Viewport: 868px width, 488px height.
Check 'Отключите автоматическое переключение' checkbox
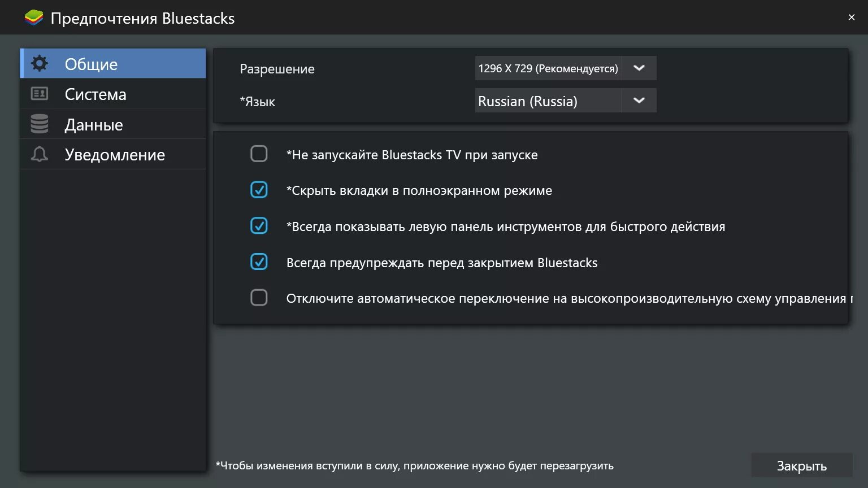259,298
